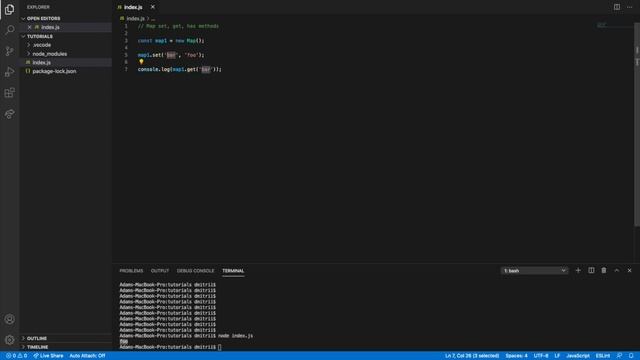Kill the terminal with trash icon
This screenshot has width=640, height=360.
pos(604,270)
